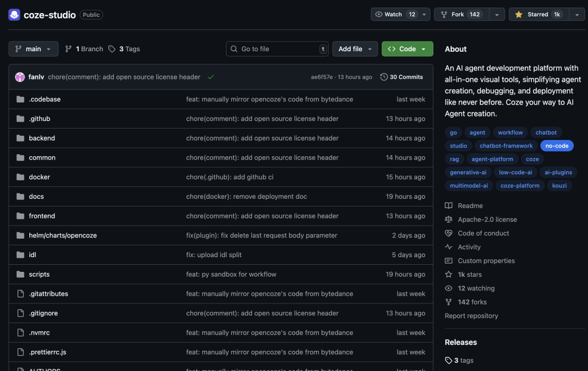Click the coze-studio repository name
This screenshot has height=371, width=588.
[50, 15]
